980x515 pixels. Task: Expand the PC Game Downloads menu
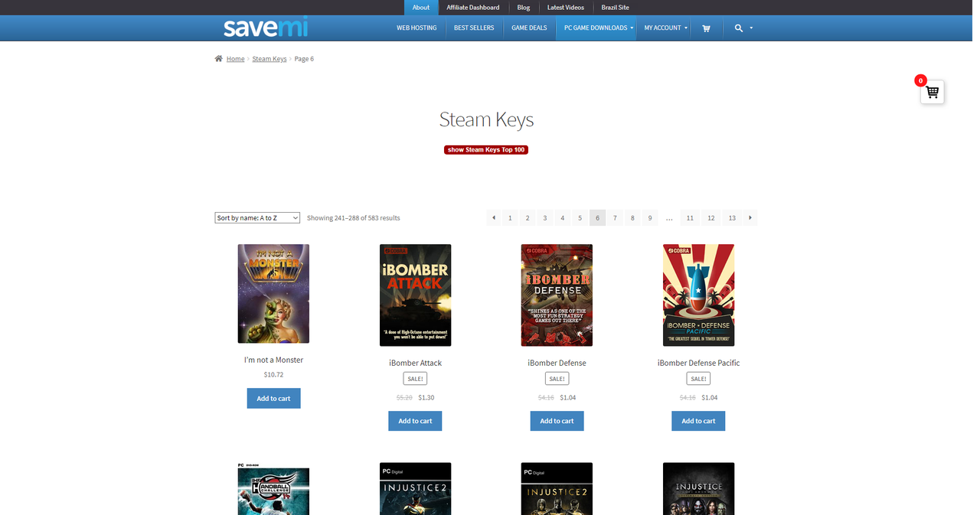[596, 28]
